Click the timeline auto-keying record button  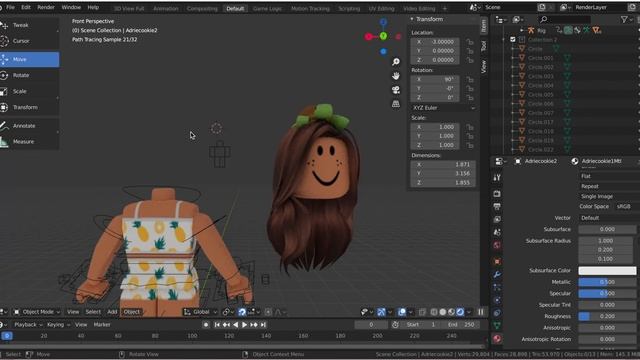pos(206,325)
